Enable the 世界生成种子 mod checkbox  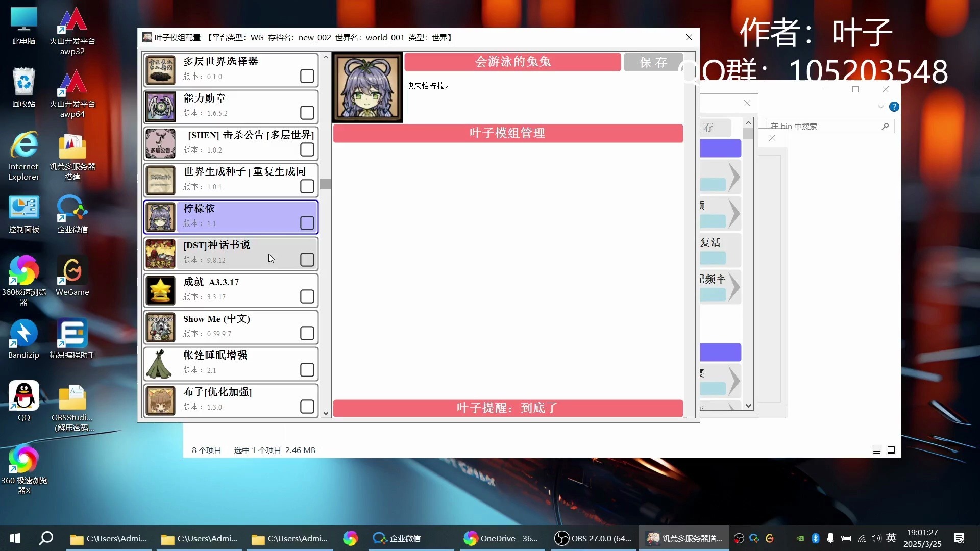pos(307,186)
